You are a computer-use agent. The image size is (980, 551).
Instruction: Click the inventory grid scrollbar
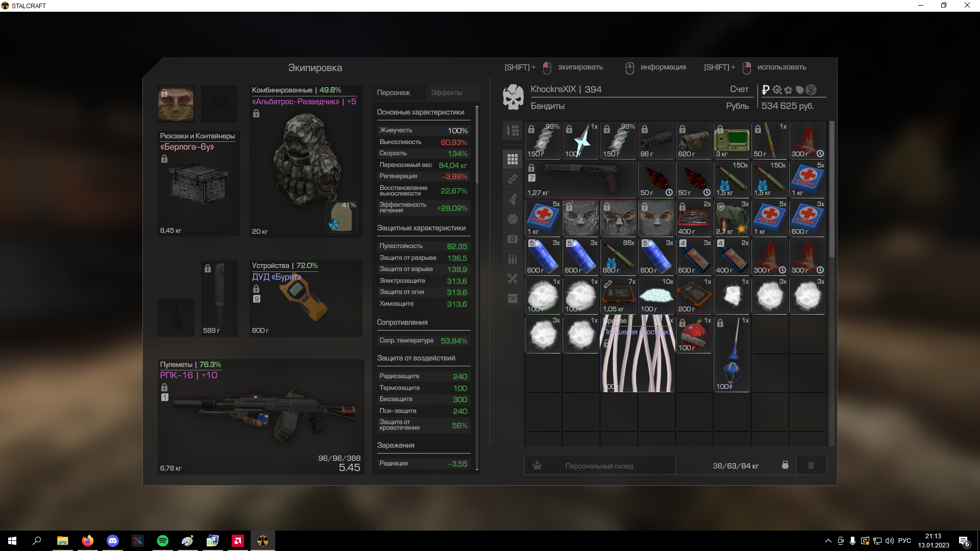point(832,189)
